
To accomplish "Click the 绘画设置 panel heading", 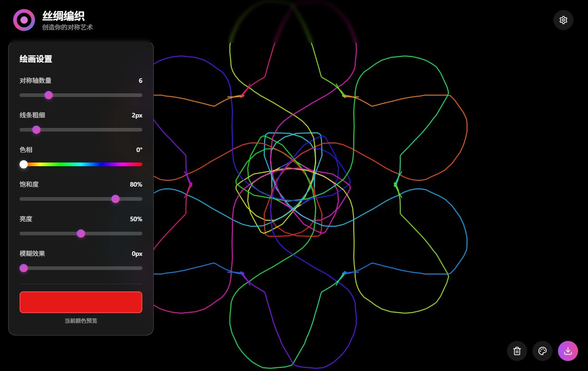I will pyautogui.click(x=36, y=59).
